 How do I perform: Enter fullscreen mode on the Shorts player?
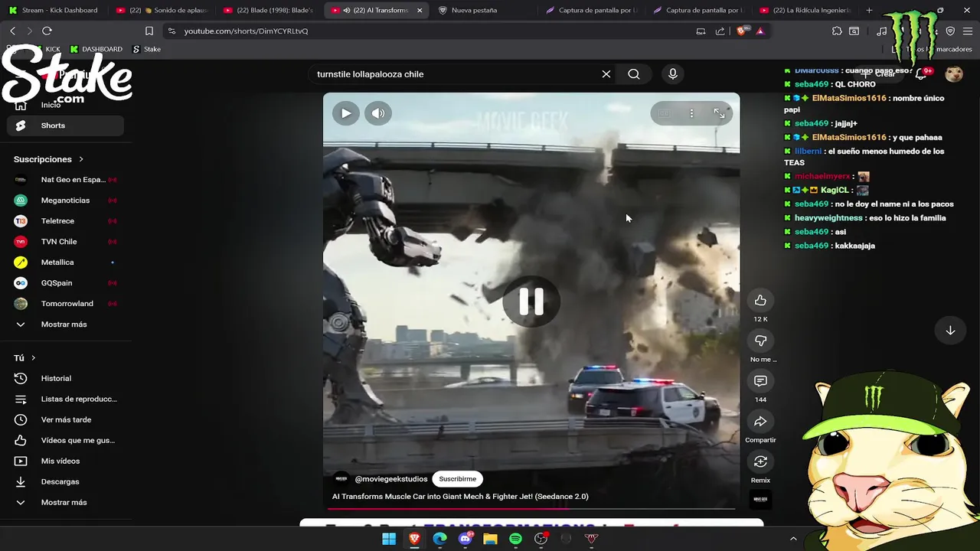pos(719,113)
